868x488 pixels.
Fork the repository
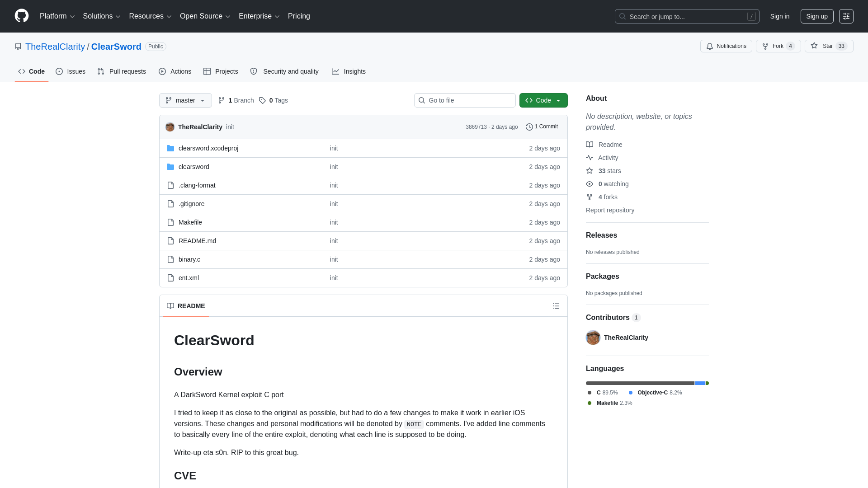click(x=778, y=46)
